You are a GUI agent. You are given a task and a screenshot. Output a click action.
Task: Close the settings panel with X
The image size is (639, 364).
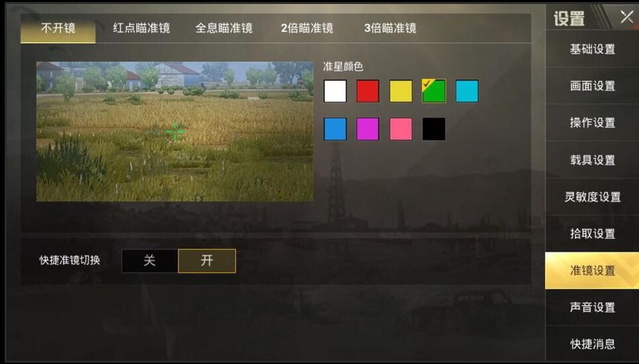click(626, 17)
